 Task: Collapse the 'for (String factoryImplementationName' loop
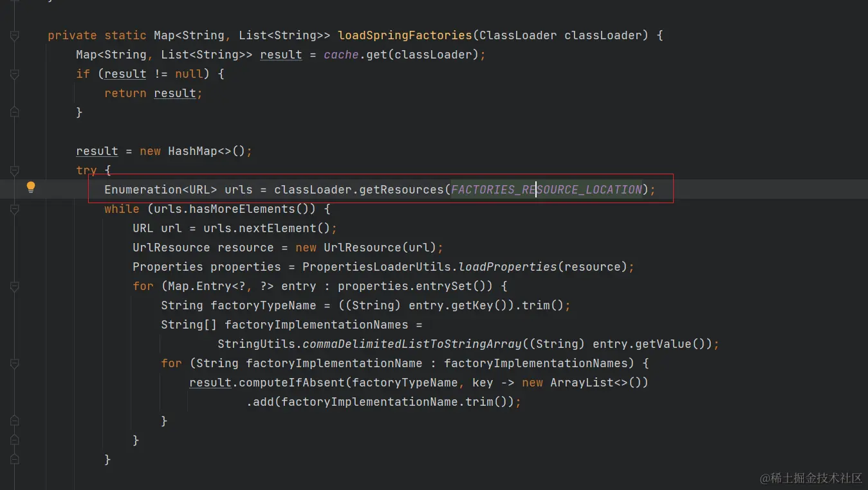point(15,363)
